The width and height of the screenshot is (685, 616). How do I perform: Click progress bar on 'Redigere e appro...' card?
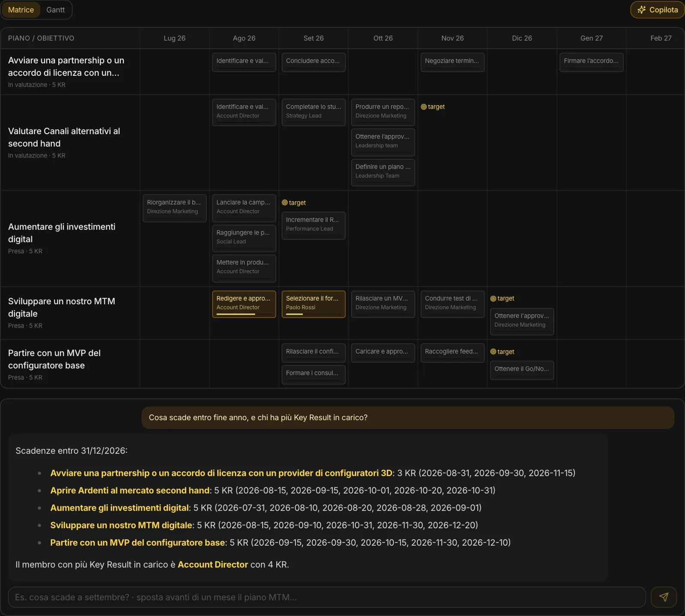pyautogui.click(x=244, y=314)
